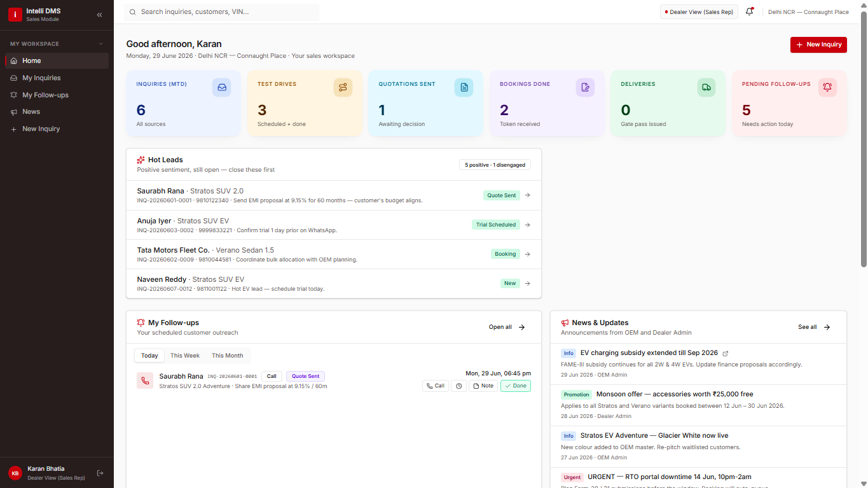Switch to the This Month tab
Image resolution: width=868 pixels, height=488 pixels.
(228, 356)
